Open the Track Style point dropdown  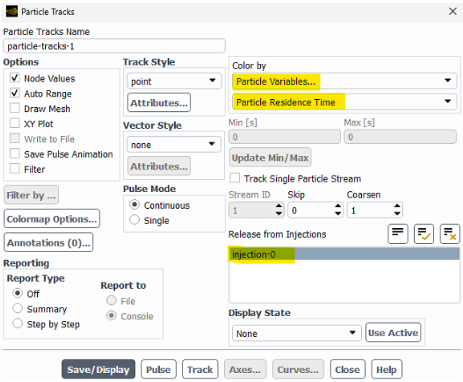(x=174, y=81)
